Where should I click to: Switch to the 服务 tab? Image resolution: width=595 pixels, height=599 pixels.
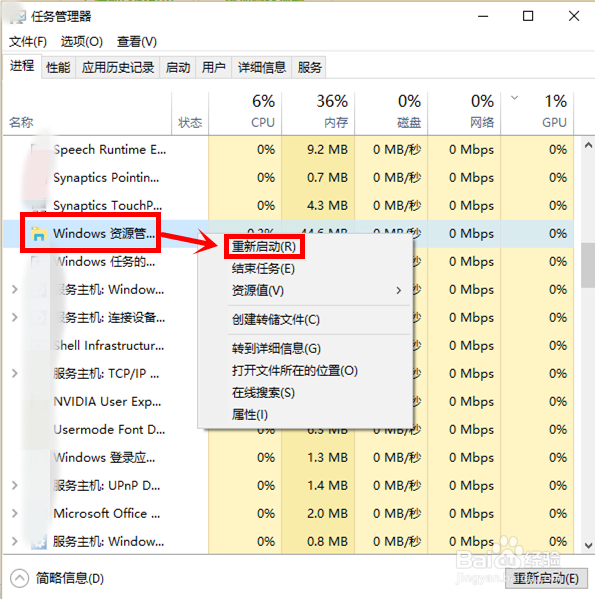(x=309, y=68)
